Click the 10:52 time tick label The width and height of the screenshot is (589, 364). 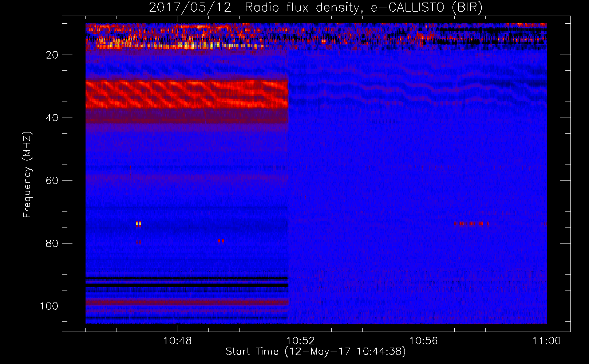tap(300, 341)
